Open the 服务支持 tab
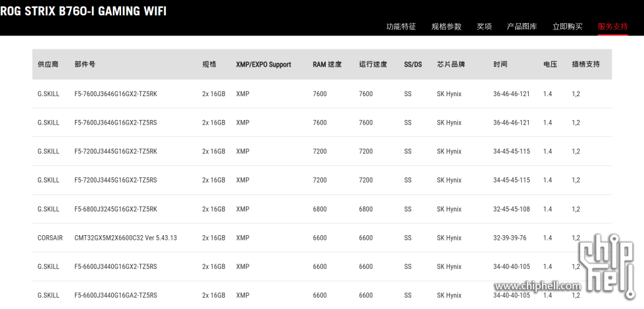The height and width of the screenshot is (309, 644). [x=613, y=27]
